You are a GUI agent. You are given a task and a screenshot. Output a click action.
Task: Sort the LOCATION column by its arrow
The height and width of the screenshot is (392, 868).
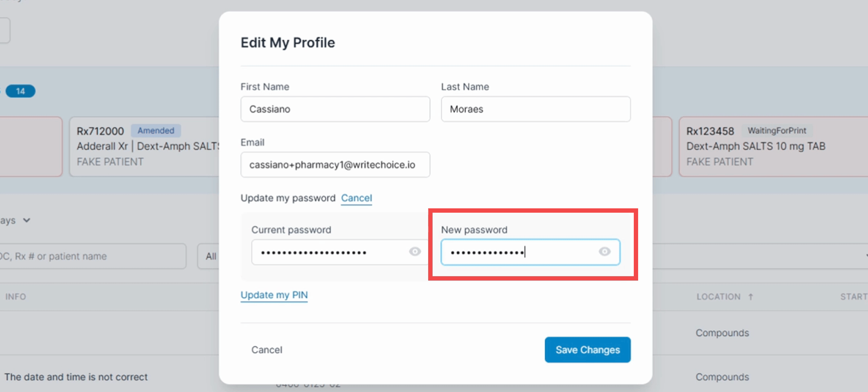click(x=751, y=297)
